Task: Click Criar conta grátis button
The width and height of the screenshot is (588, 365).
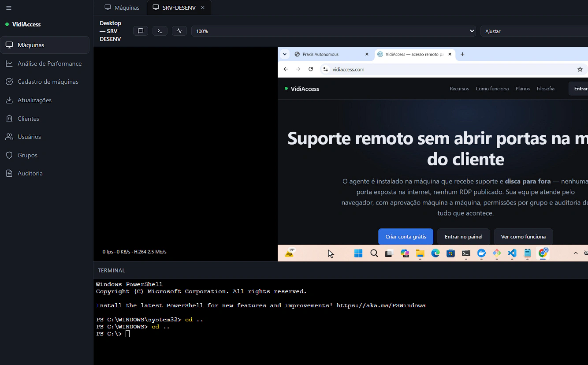Action: (406, 237)
